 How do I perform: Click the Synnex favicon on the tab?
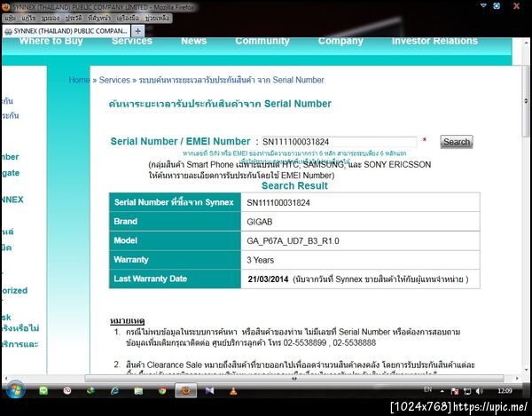click(x=9, y=31)
